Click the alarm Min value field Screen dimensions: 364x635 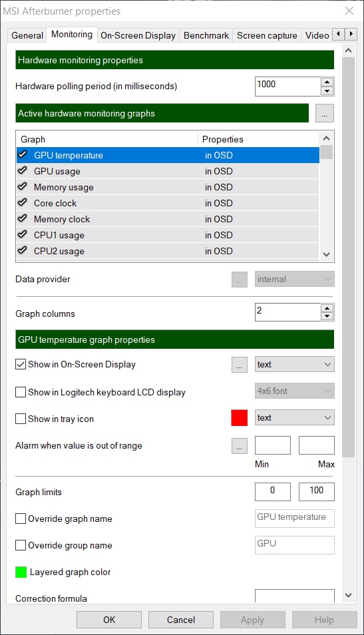point(272,445)
